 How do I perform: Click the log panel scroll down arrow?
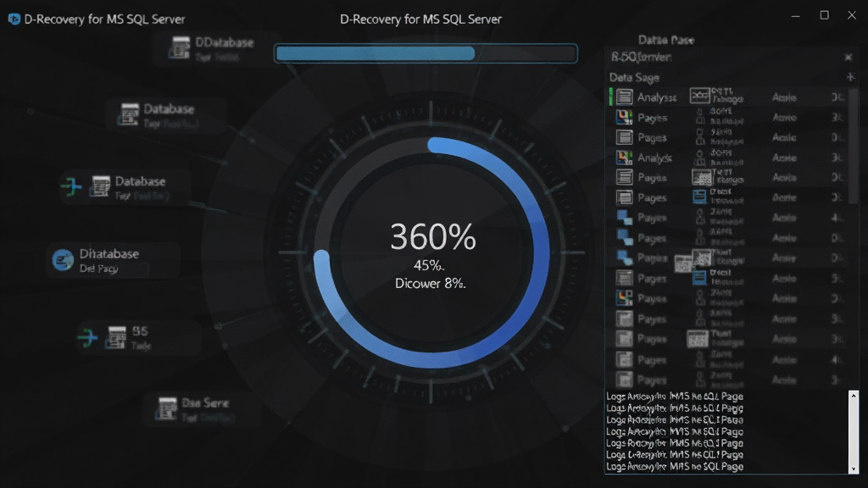(853, 469)
